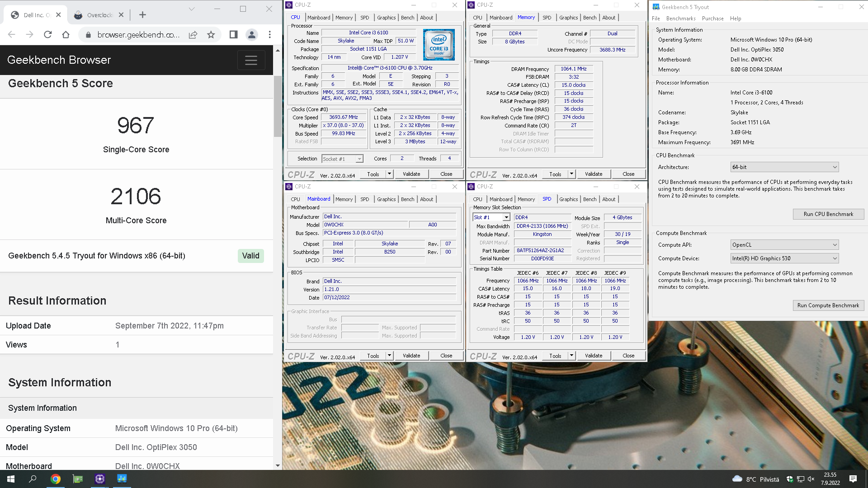Image resolution: width=868 pixels, height=488 pixels.
Task: Expand Tools arrow in Mainboard tab CPU-Z window
Action: point(389,356)
